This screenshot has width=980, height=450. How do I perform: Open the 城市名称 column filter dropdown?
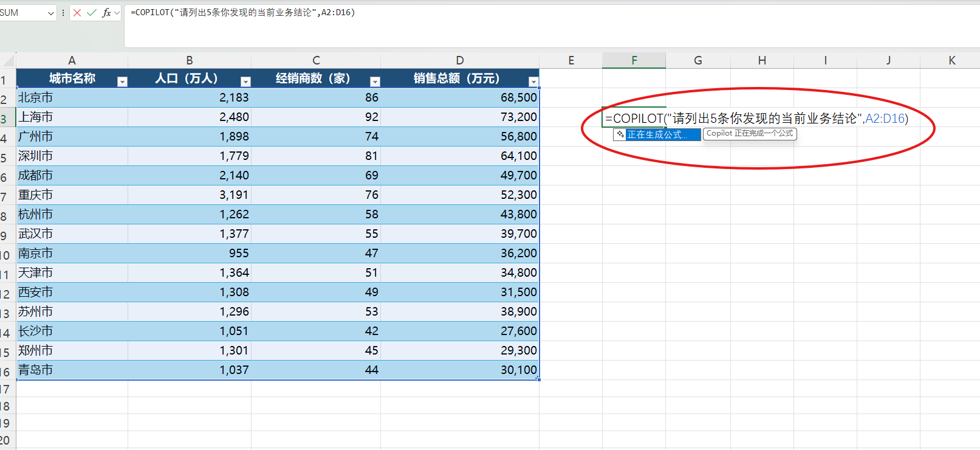coord(122,81)
